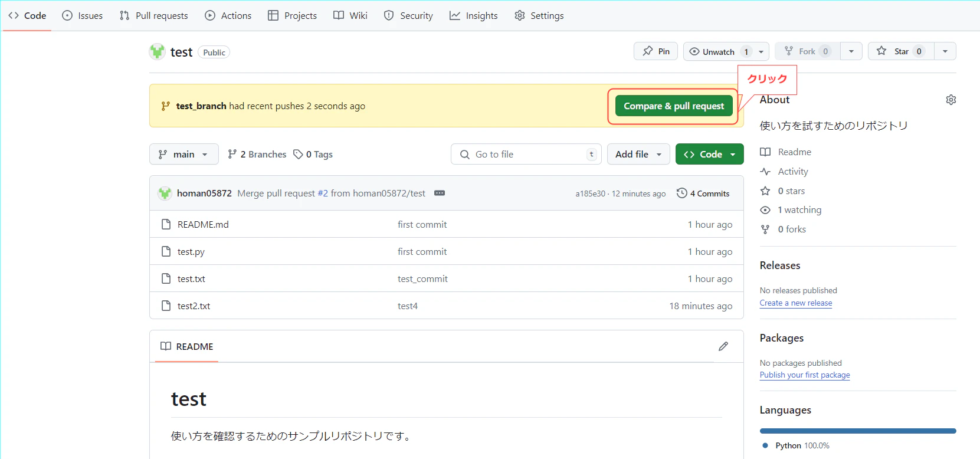This screenshot has height=459, width=980.
Task: Expand the commit message ellipsis button
Action: tap(440, 193)
